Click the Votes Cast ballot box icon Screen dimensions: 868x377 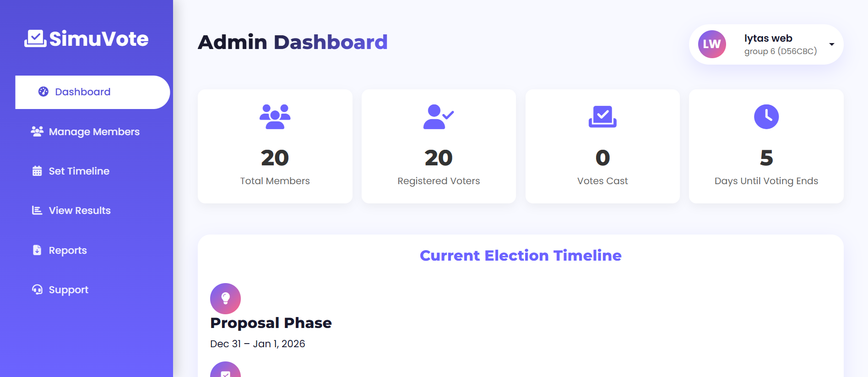[x=602, y=116]
